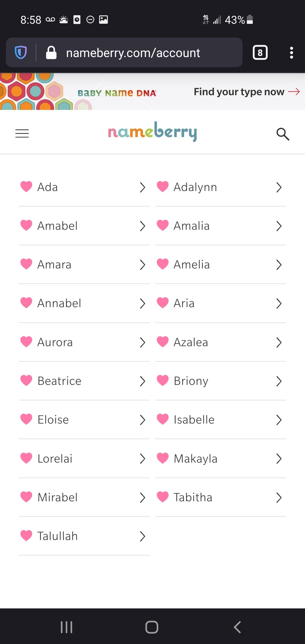Screen dimensions: 305x644
Task: Expand Aurora using its chevron arrow
Action: pos(143,342)
